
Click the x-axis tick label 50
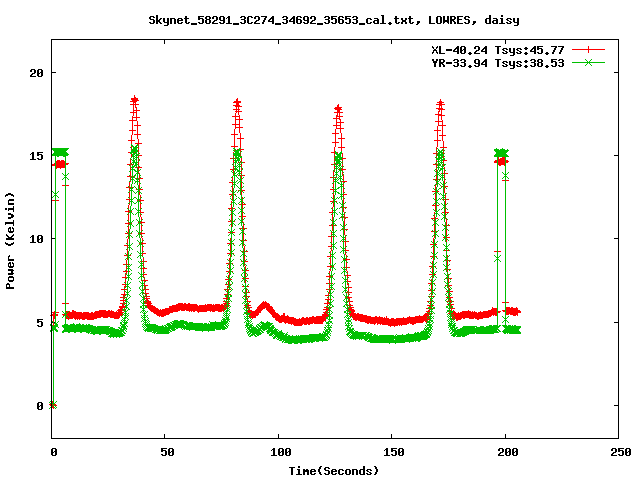[x=167, y=452]
